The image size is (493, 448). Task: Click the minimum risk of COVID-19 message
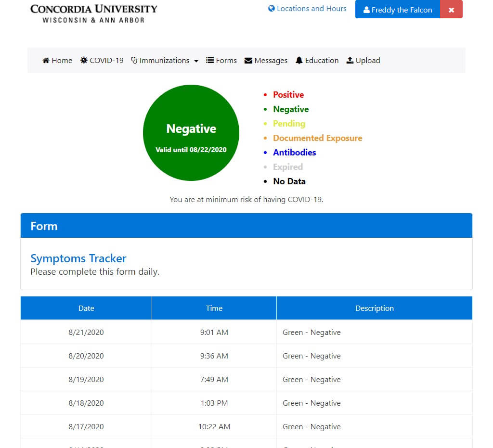point(246,200)
